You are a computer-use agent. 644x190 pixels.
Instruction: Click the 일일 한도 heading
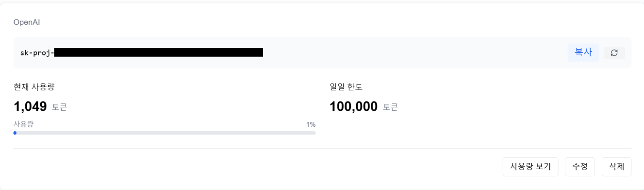click(x=346, y=87)
